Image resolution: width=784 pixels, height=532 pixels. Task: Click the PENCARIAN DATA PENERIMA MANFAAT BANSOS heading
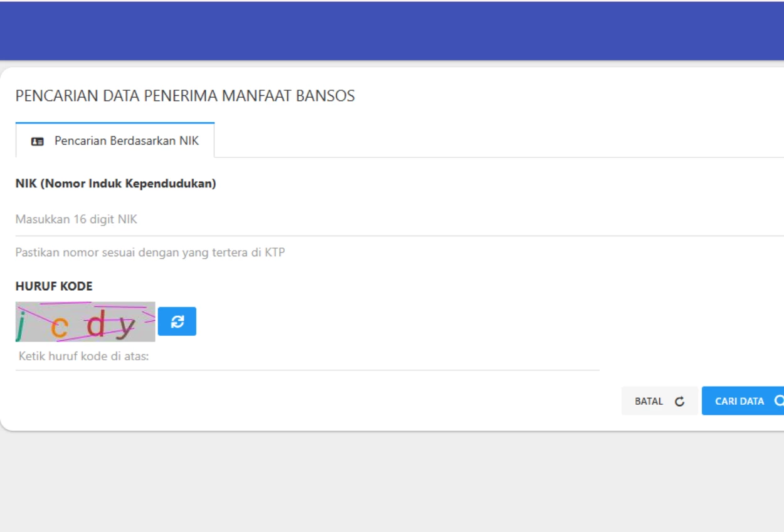[185, 96]
